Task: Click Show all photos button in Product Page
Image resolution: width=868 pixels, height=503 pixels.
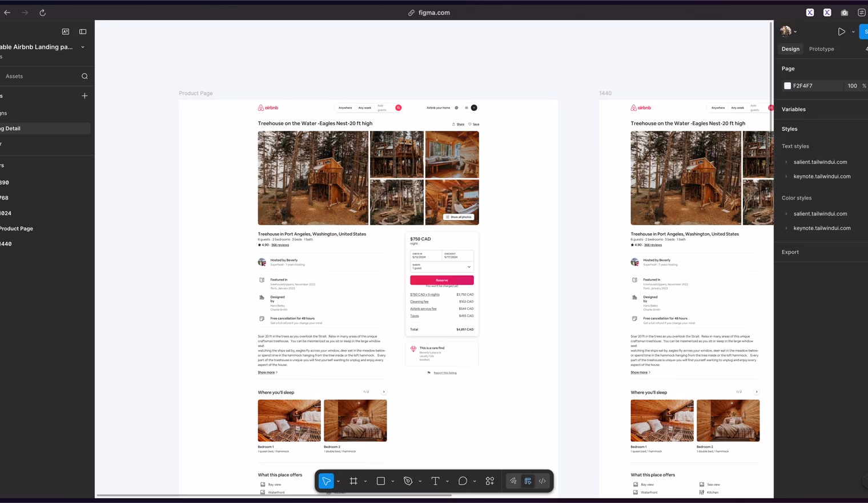Action: pyautogui.click(x=459, y=217)
